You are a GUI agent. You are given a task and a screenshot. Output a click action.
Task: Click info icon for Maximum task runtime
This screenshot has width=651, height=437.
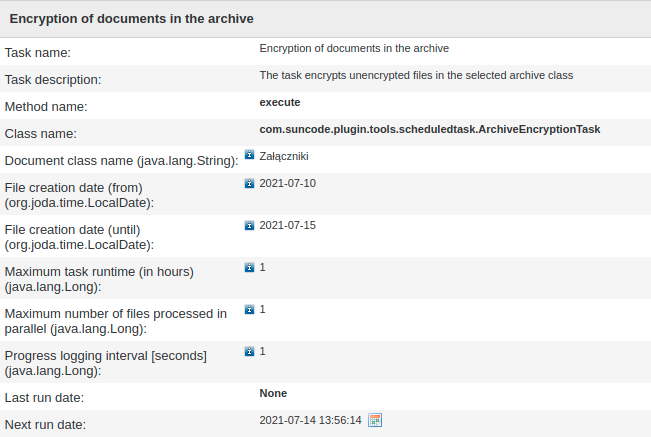250,267
